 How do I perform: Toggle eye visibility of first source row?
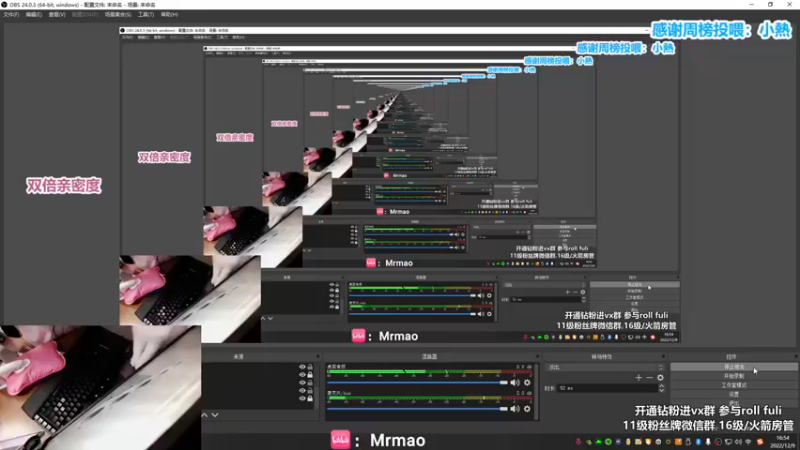[302, 367]
